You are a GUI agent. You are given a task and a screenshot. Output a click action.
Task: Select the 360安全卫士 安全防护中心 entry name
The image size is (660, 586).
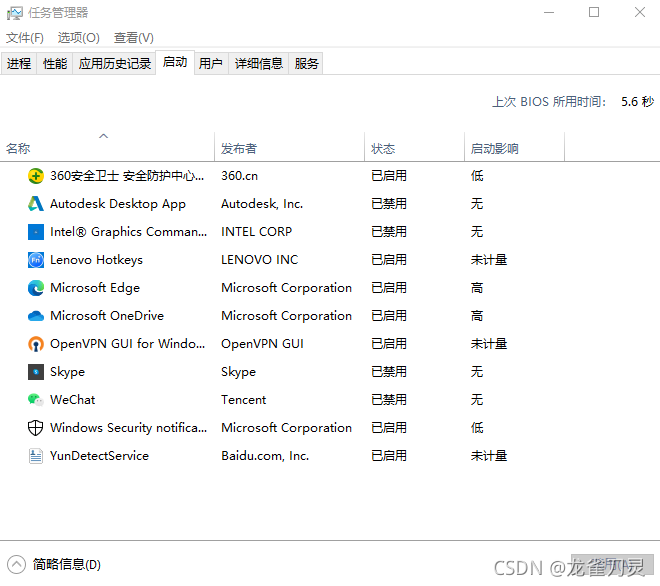pyautogui.click(x=127, y=176)
